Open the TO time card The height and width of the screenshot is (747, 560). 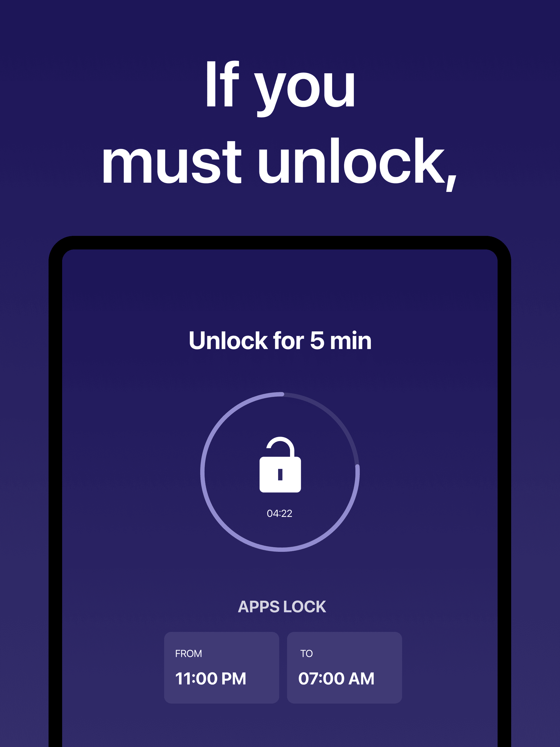(344, 668)
